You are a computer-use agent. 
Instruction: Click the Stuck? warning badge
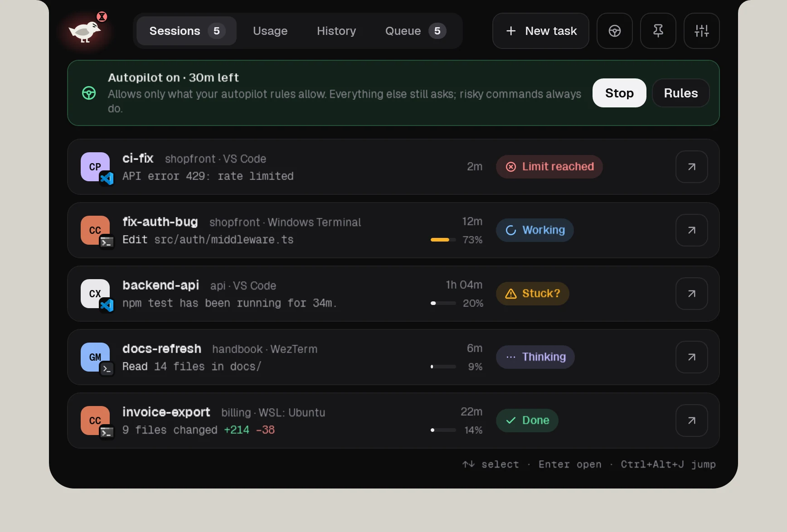coord(532,294)
